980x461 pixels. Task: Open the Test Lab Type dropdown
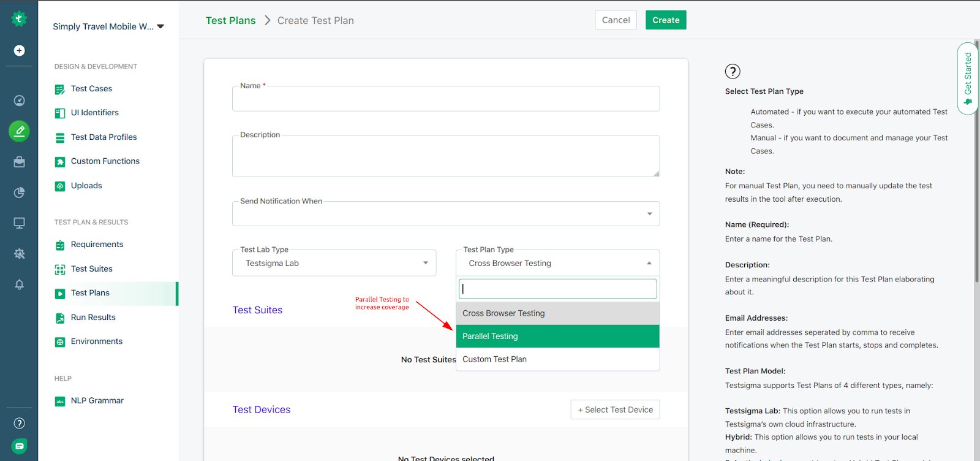click(334, 263)
